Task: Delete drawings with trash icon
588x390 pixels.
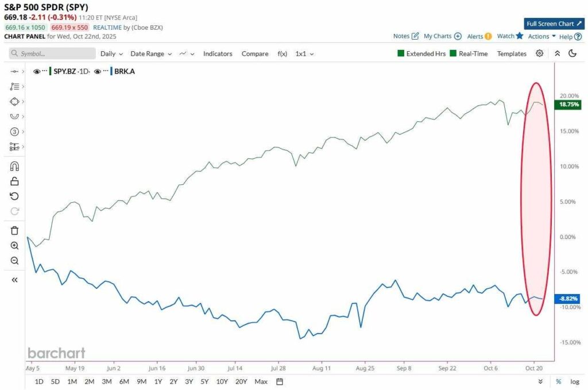Action: (15, 231)
